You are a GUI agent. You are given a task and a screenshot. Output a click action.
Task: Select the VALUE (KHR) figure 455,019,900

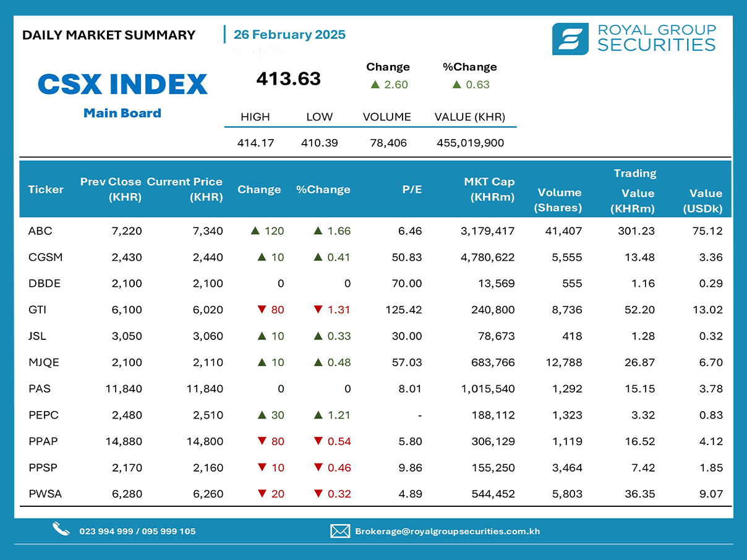click(x=469, y=143)
